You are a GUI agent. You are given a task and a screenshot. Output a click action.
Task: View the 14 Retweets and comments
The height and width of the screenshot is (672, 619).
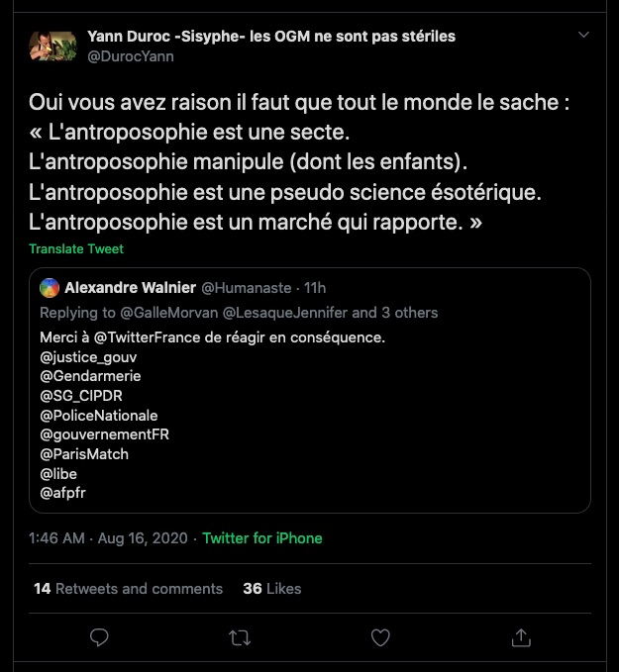coord(128,588)
